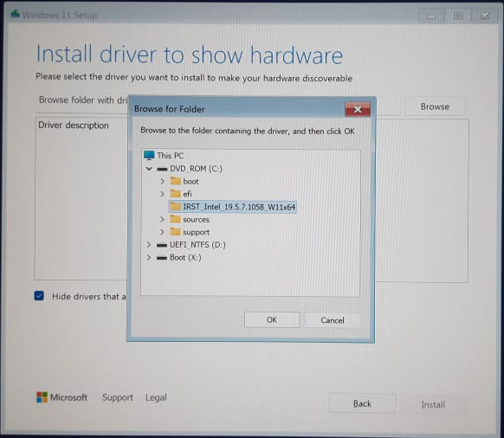Viewport: 504px width, 438px height.
Task: Click the Boot (X:) drive icon
Action: [162, 258]
